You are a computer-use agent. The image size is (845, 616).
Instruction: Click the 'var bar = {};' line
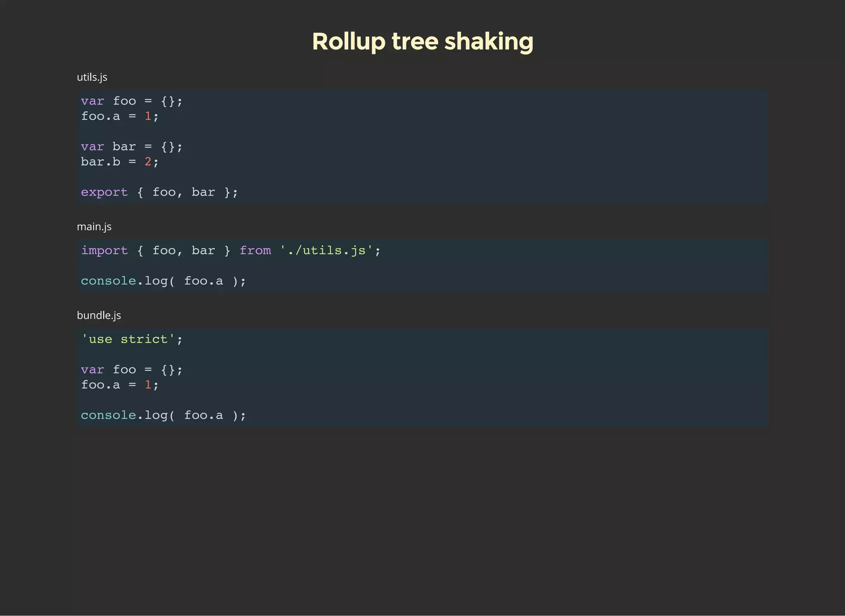(132, 147)
